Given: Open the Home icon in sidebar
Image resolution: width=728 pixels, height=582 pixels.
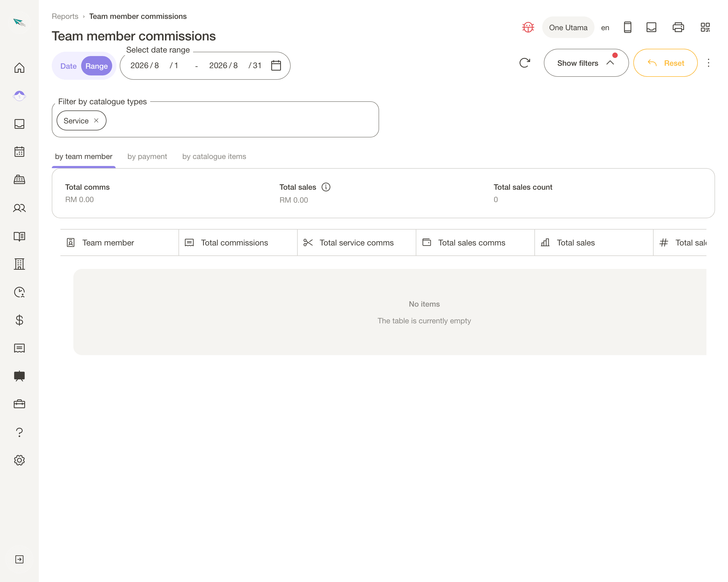Looking at the screenshot, I should (x=19, y=68).
